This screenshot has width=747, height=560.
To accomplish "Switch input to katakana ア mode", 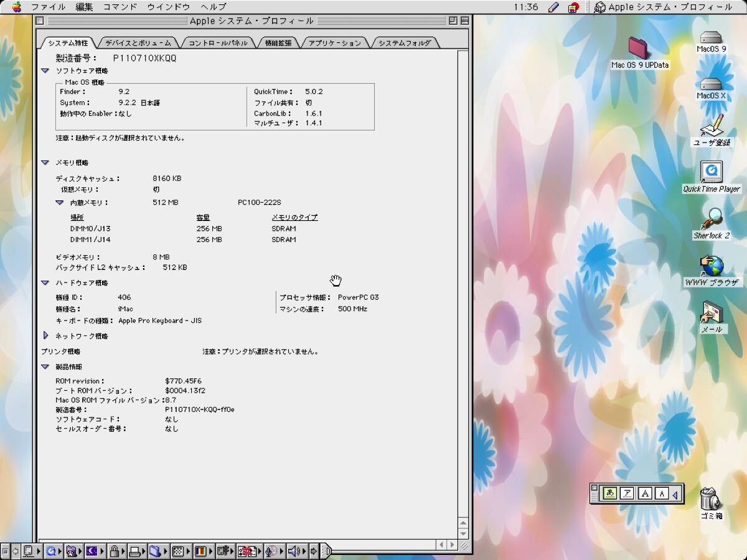I will coord(627,493).
